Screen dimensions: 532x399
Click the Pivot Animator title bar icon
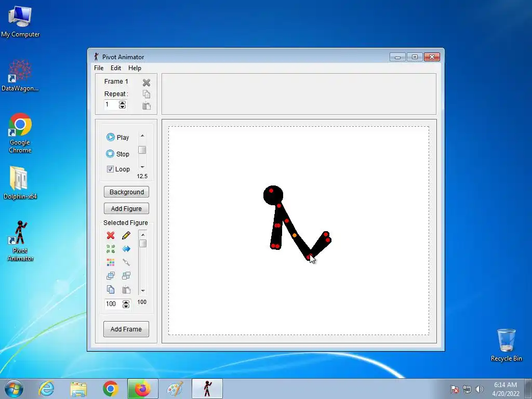[96, 57]
